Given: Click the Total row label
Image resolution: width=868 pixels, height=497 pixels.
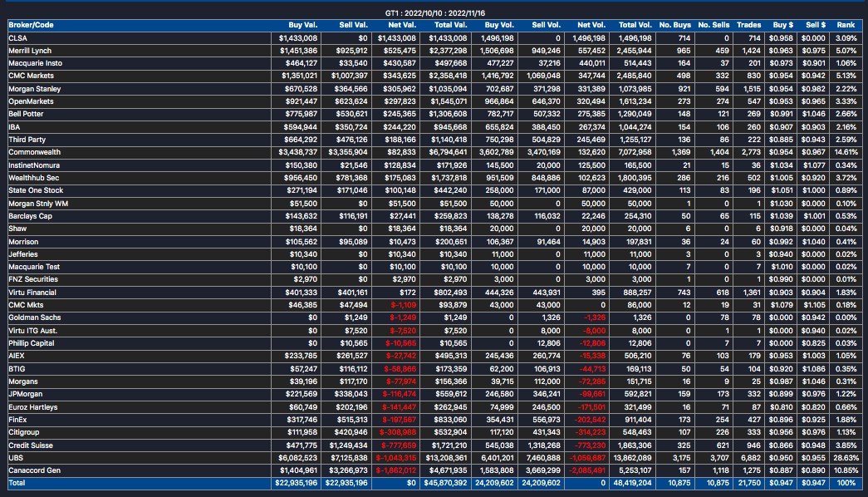Looking at the screenshot, I should (17, 483).
